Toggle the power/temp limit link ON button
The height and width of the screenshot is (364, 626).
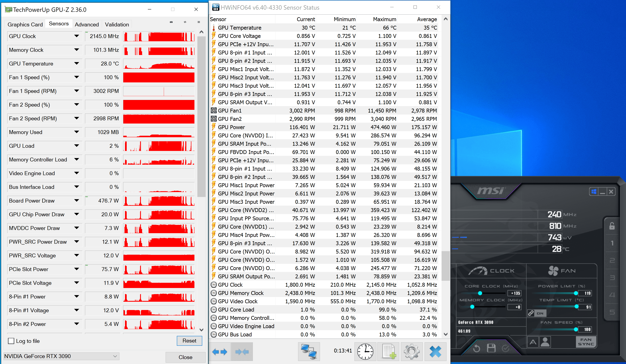click(537, 313)
